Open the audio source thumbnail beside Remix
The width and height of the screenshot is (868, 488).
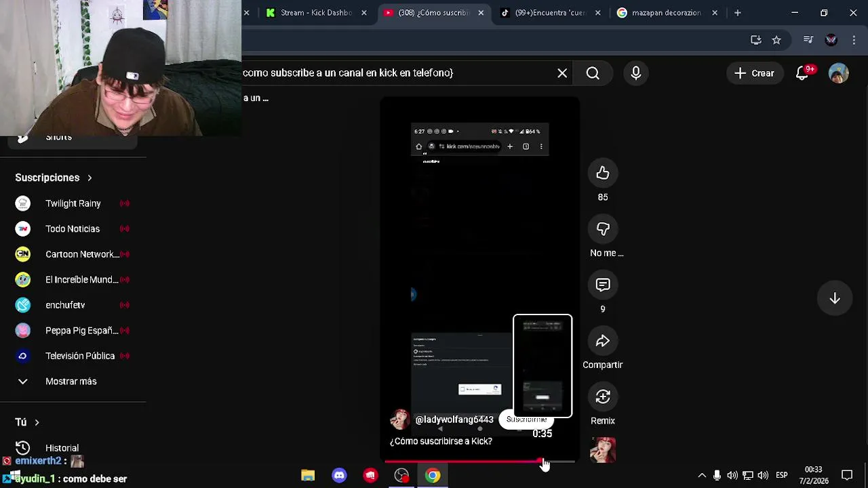coord(603,449)
